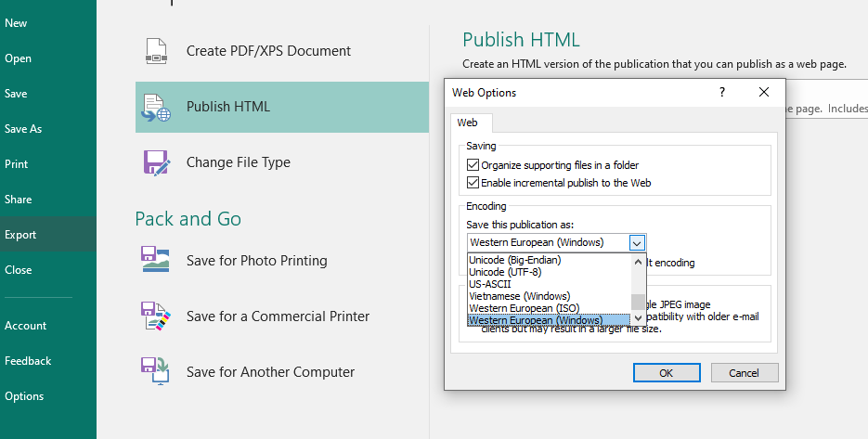Confirm Web Options with OK button
Viewport: 868px width, 439px height.
point(666,373)
